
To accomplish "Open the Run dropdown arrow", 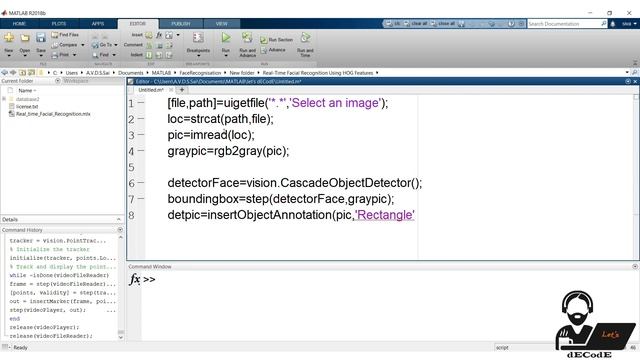I will [x=226, y=56].
